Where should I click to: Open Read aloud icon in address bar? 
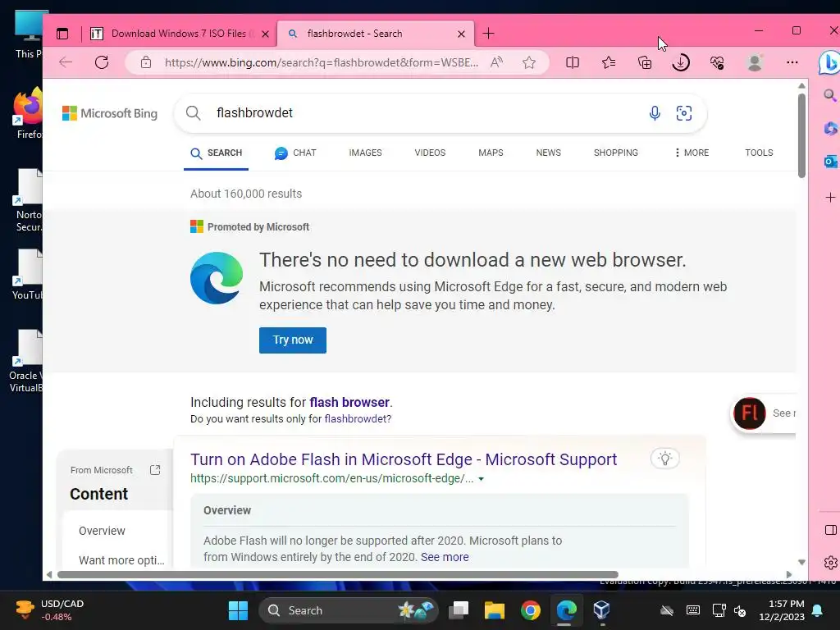coord(496,62)
